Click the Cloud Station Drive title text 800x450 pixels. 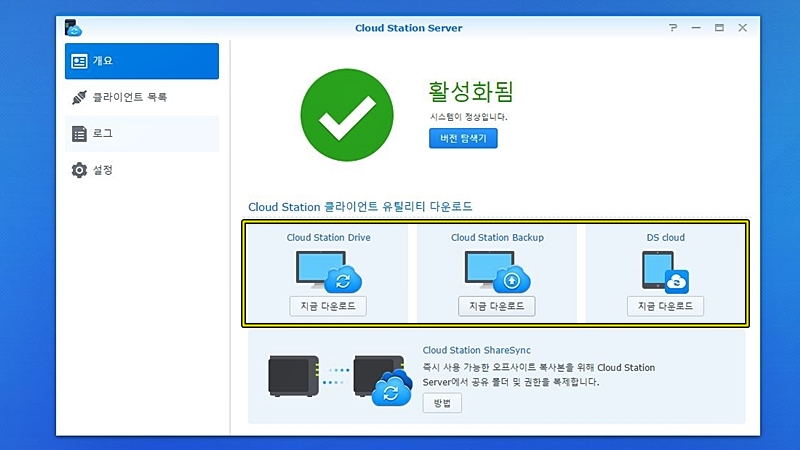point(329,238)
